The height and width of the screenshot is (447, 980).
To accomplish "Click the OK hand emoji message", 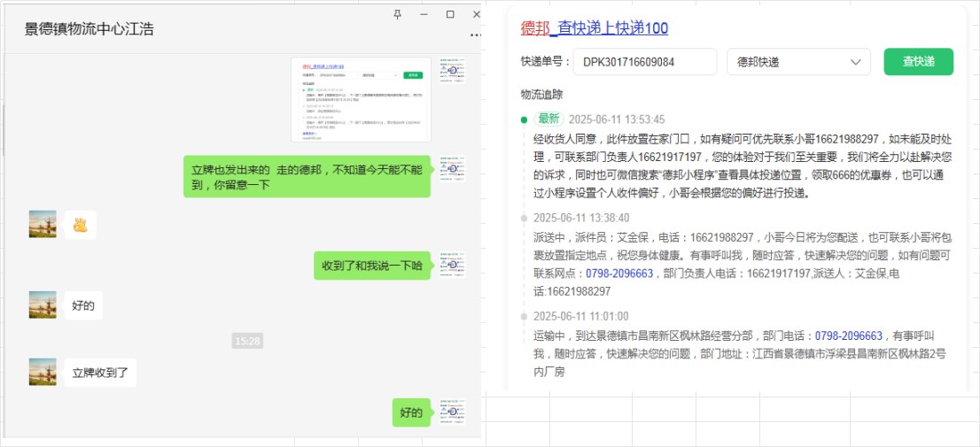I will click(x=80, y=225).
